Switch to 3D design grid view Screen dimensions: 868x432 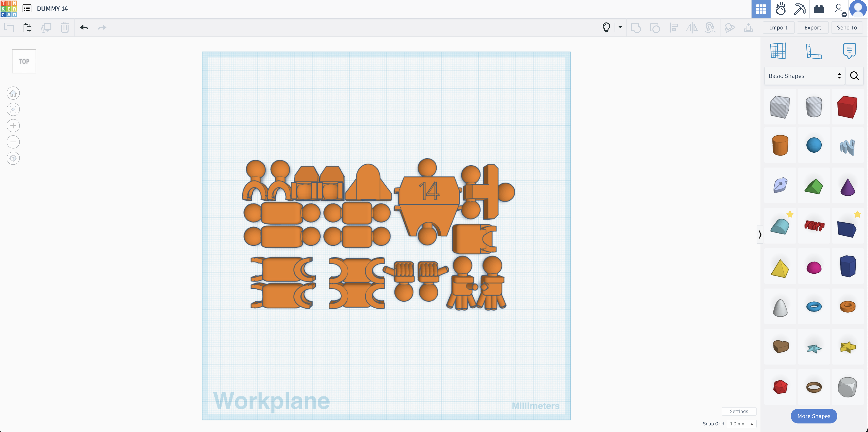(761, 9)
